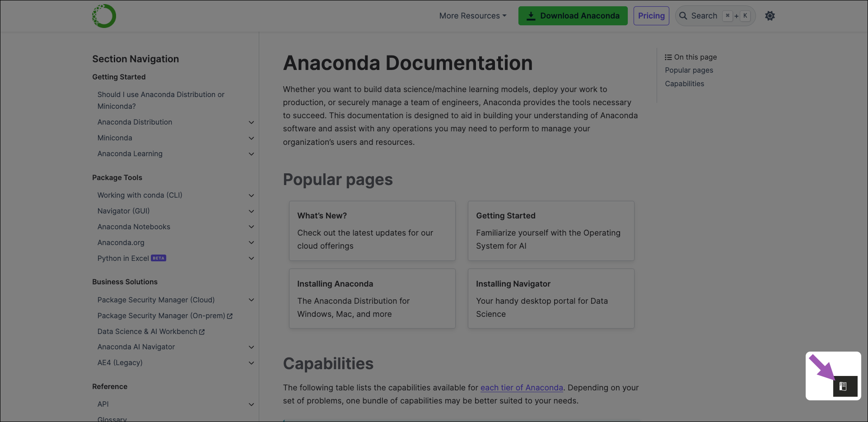Open the What's New? card

click(372, 231)
